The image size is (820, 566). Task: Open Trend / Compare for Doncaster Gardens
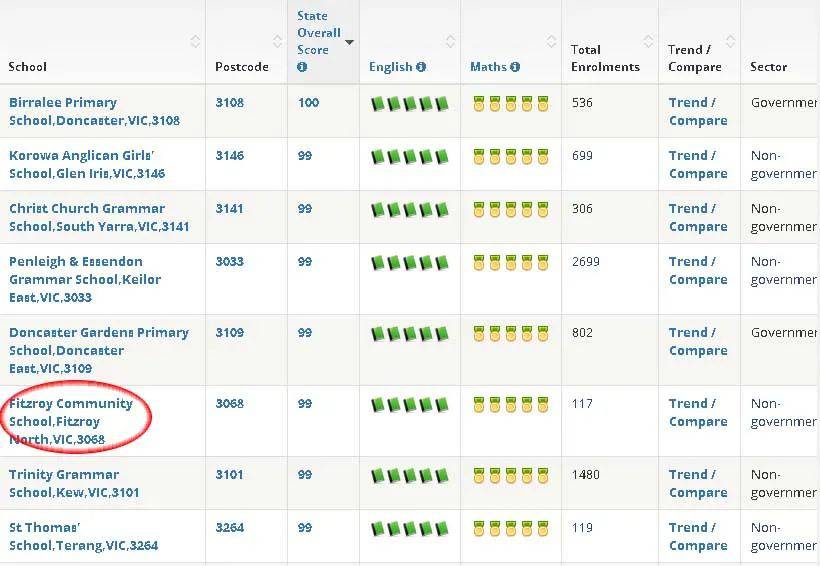[698, 342]
